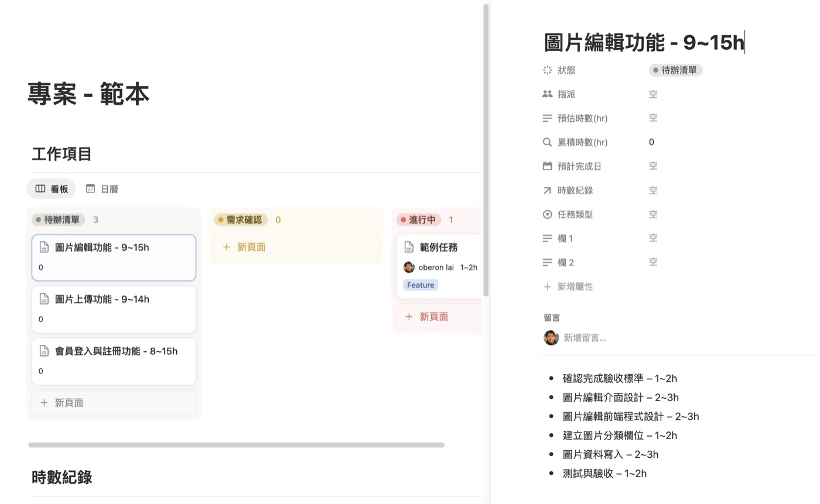Click 新增屬性 to add property
Viewport: 820px width, 504px height.
click(568, 287)
